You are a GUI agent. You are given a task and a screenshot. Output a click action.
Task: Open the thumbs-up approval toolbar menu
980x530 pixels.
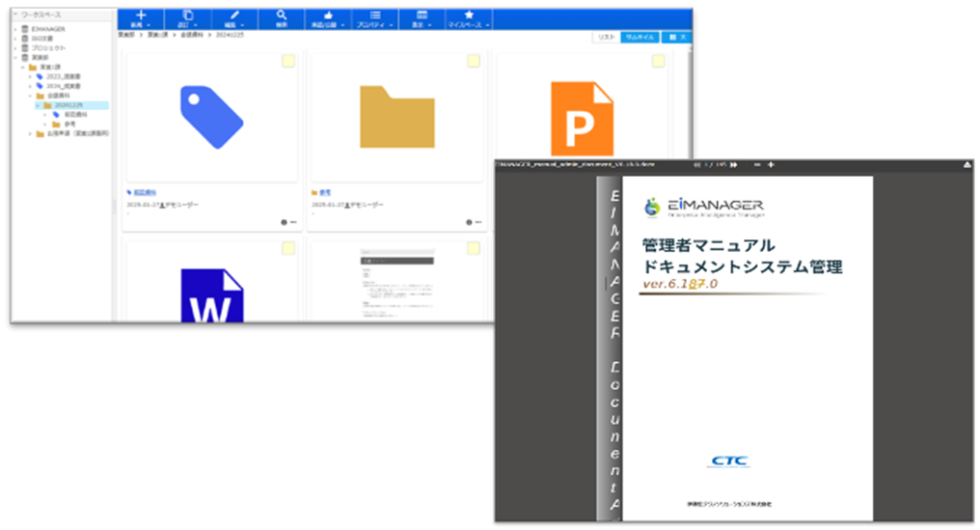(x=328, y=18)
